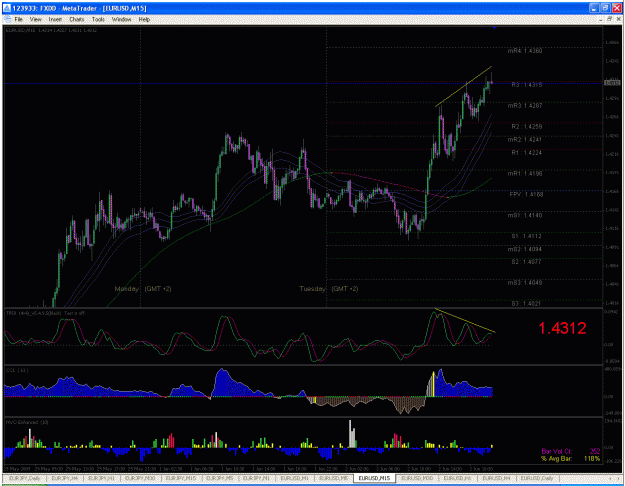Click the EURUSD,M15 price header in chart
Image resolution: width=625 pixels, height=486 pixels.
[51, 30]
